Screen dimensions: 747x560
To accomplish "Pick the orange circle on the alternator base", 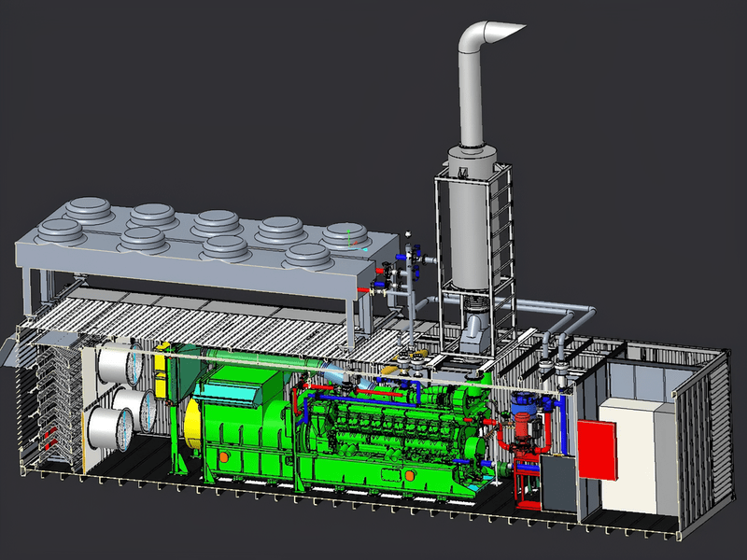I will 223,456.
